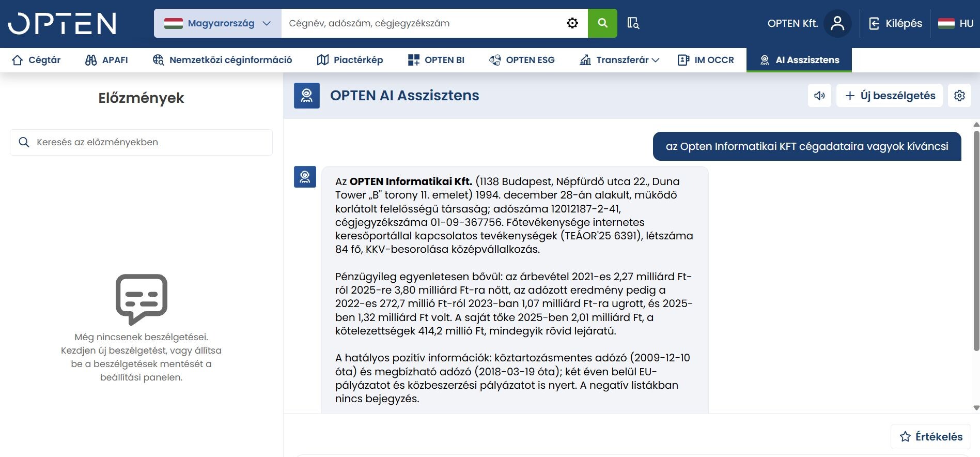Open the Piactérkép tab
The width and height of the screenshot is (980, 457).
[350, 60]
